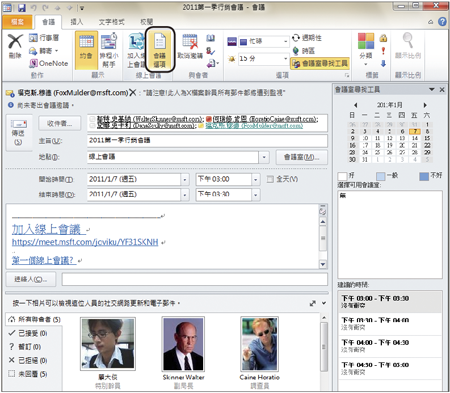Open Time Zones (時區) option
The image size is (450, 393).
point(303,51)
